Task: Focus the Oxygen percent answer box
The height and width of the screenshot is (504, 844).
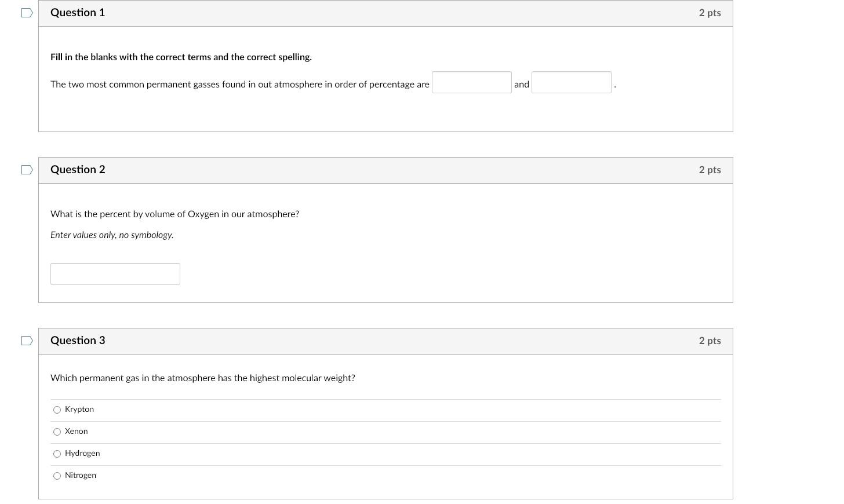Action: pyautogui.click(x=115, y=274)
